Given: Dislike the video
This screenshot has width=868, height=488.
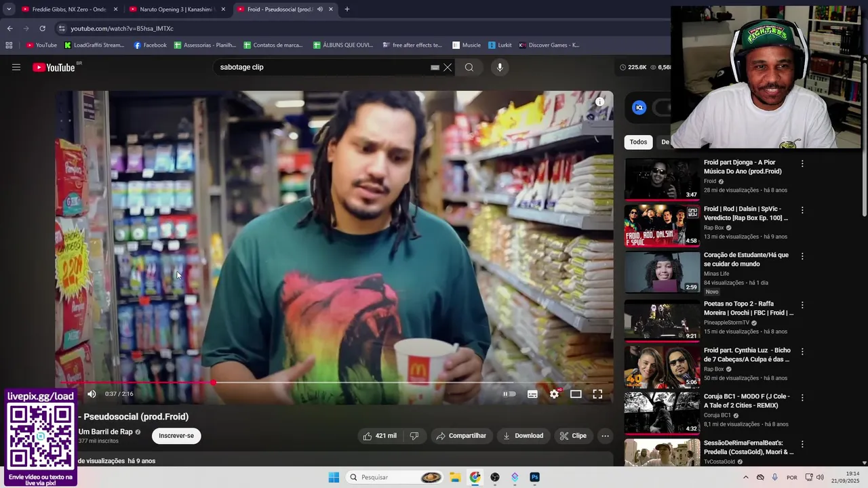Looking at the screenshot, I should coord(414,436).
